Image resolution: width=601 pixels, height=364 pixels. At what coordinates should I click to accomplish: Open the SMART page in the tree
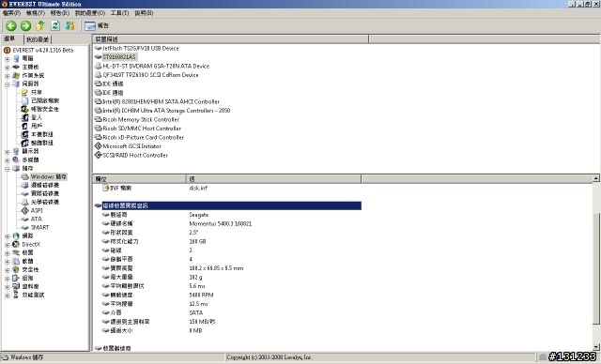(x=39, y=227)
